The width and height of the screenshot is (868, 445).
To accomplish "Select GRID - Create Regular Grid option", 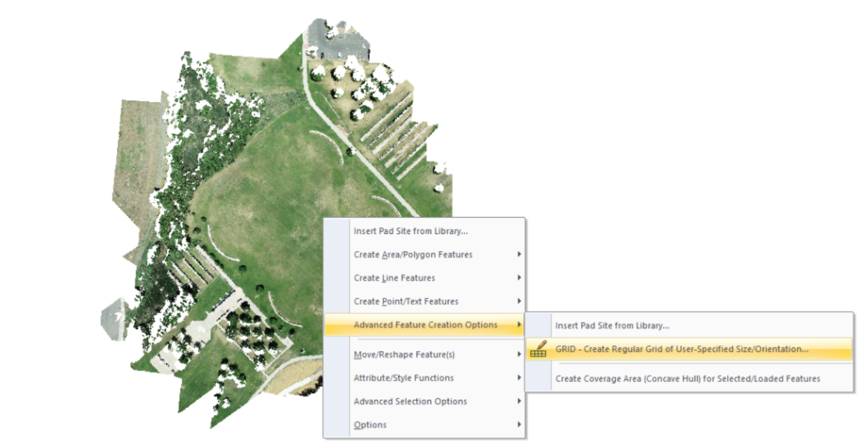I will (681, 349).
